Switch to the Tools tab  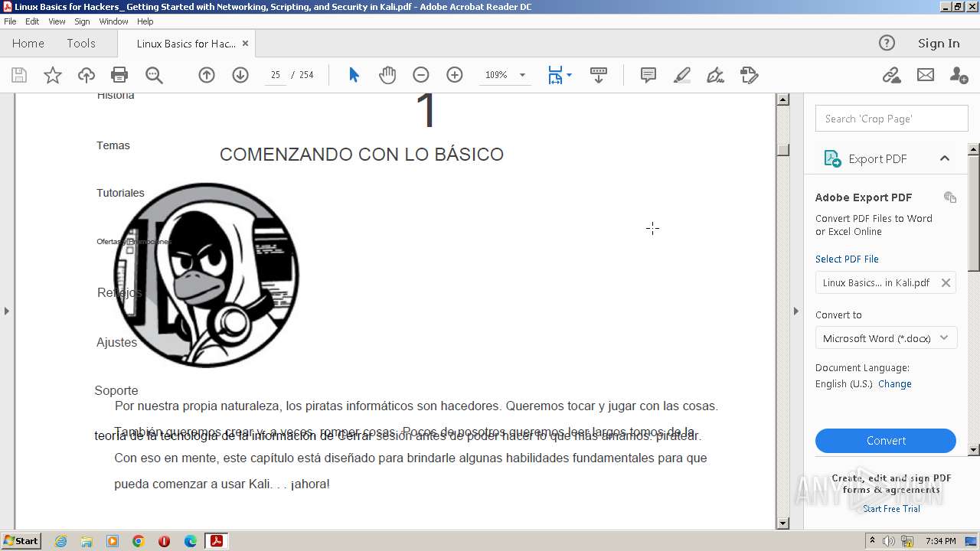[81, 44]
